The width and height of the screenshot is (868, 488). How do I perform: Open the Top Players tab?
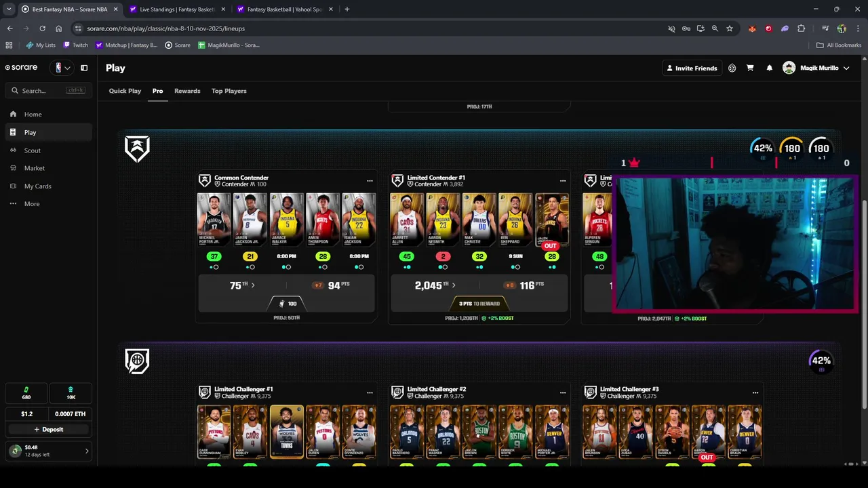229,91
